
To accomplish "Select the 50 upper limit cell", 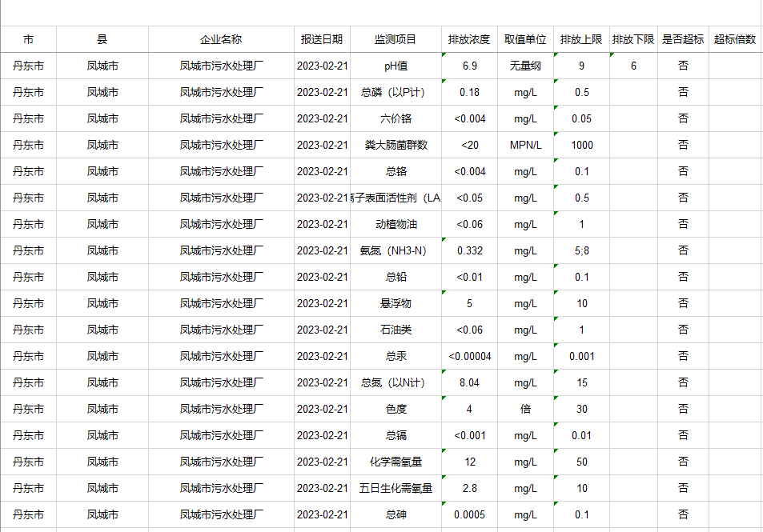I will [581, 462].
